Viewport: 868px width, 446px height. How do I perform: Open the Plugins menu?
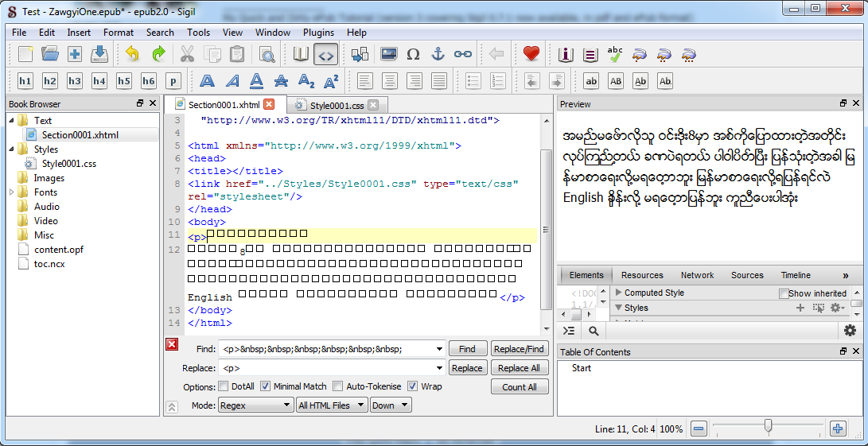318,33
